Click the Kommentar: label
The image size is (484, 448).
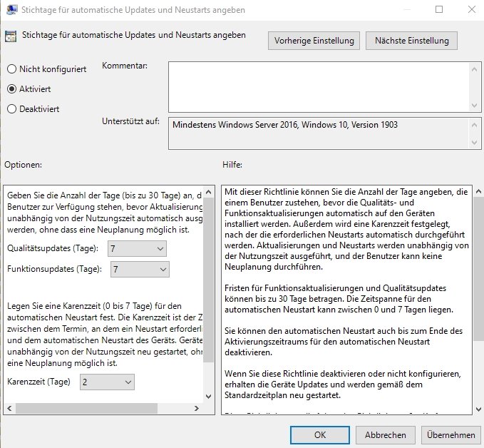click(x=125, y=66)
